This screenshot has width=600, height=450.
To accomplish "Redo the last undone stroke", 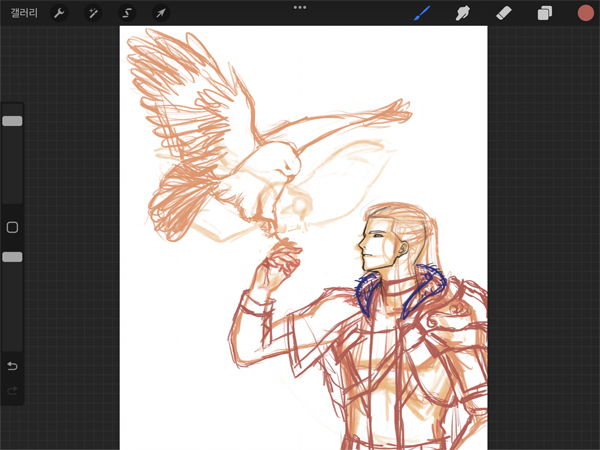I will [x=12, y=391].
